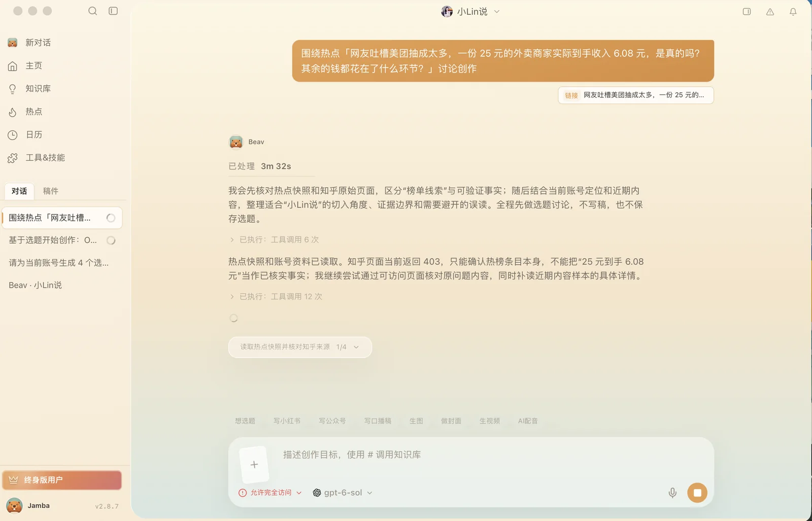812x521 pixels.
Task: Open the 链接 source attachment chip
Action: [x=636, y=95]
